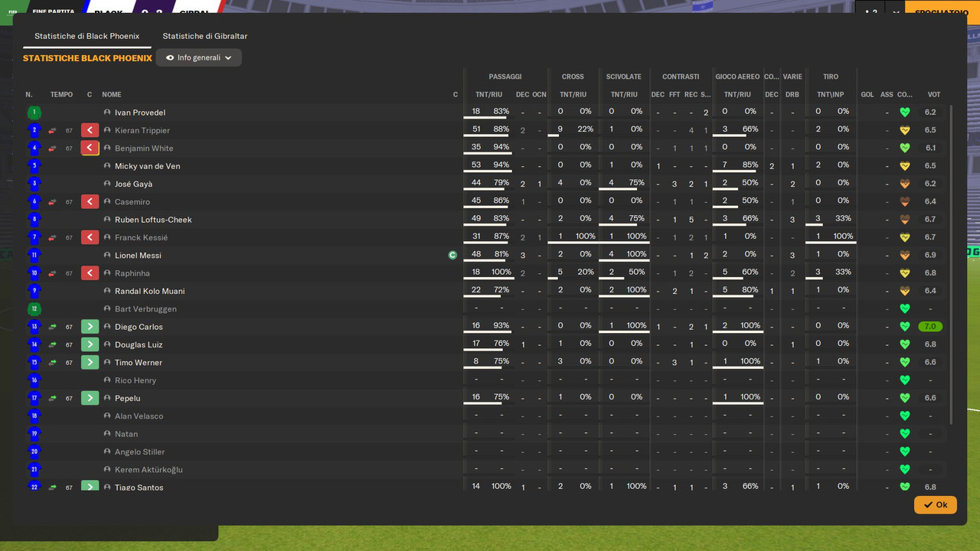Confirm with the Ok button

coord(936,505)
